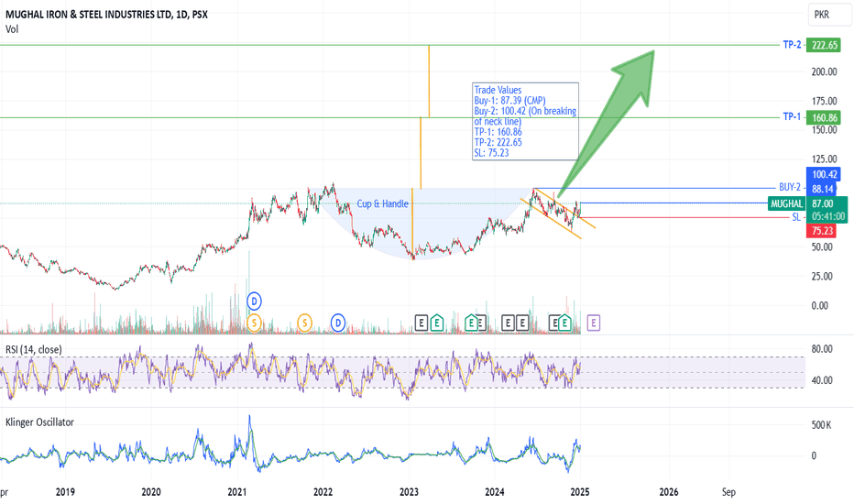Click the Sep label on time axis

point(728,492)
